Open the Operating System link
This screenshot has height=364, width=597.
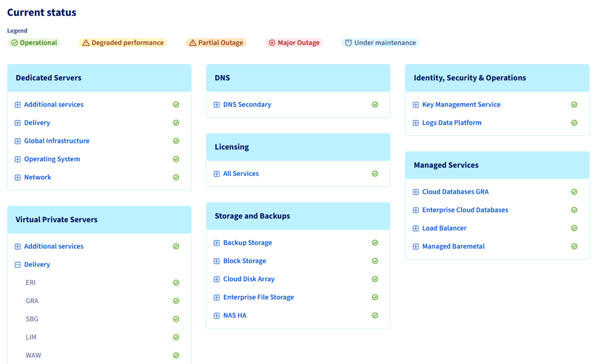(52, 159)
